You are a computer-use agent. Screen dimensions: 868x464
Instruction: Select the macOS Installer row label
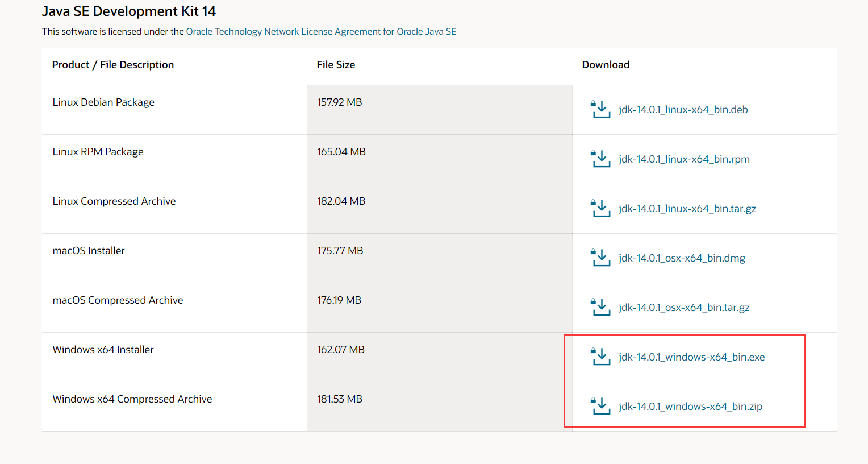tap(89, 251)
